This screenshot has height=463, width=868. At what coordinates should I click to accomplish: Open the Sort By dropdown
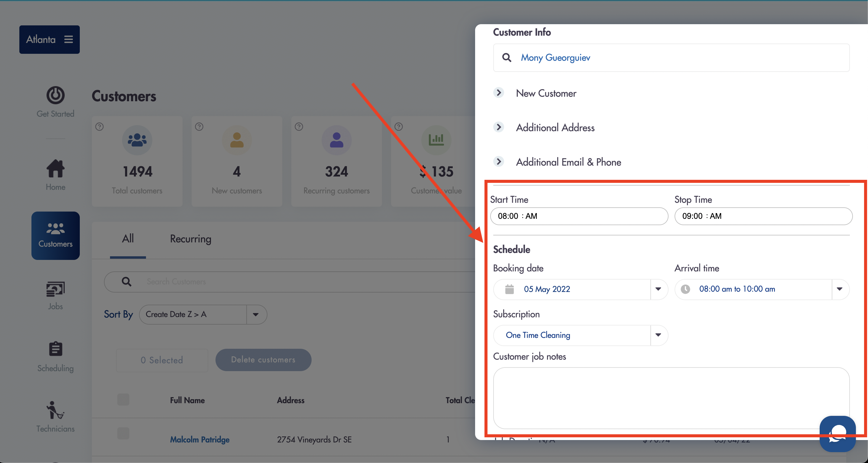pos(203,315)
